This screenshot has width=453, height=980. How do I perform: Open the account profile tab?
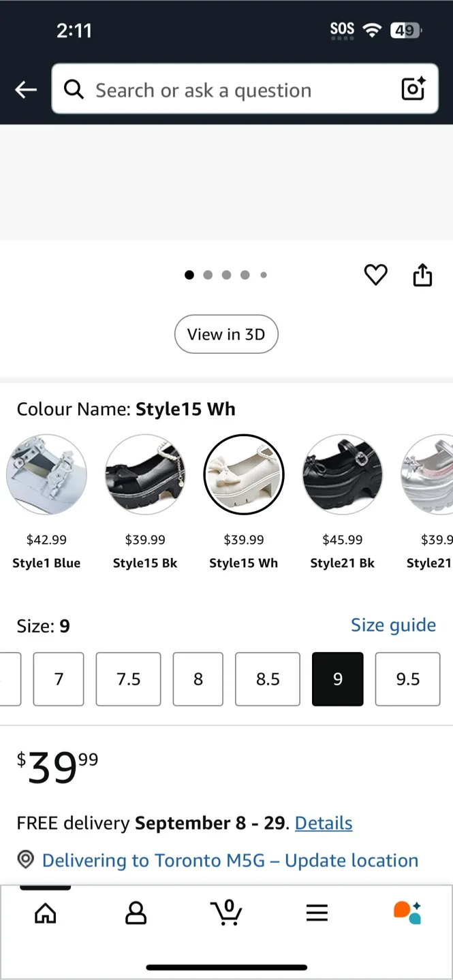[x=136, y=913]
